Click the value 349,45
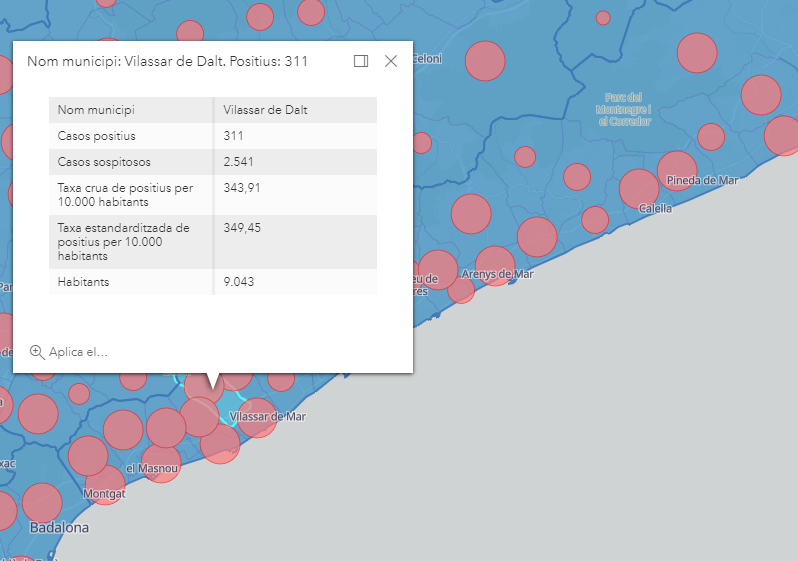Screen dimensions: 798x561 (x=242, y=228)
